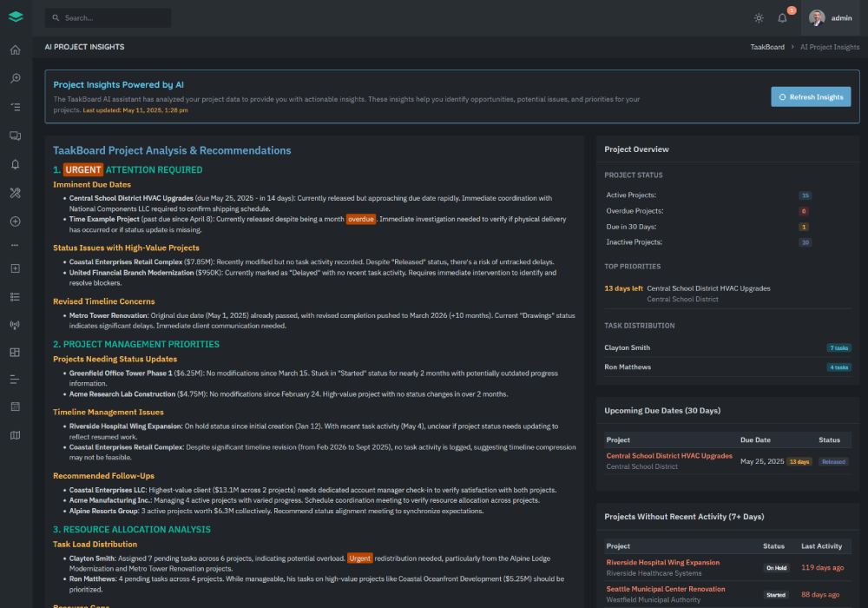Open the checklist sidebar icon
Image resolution: width=868 pixels, height=608 pixels.
point(16,297)
